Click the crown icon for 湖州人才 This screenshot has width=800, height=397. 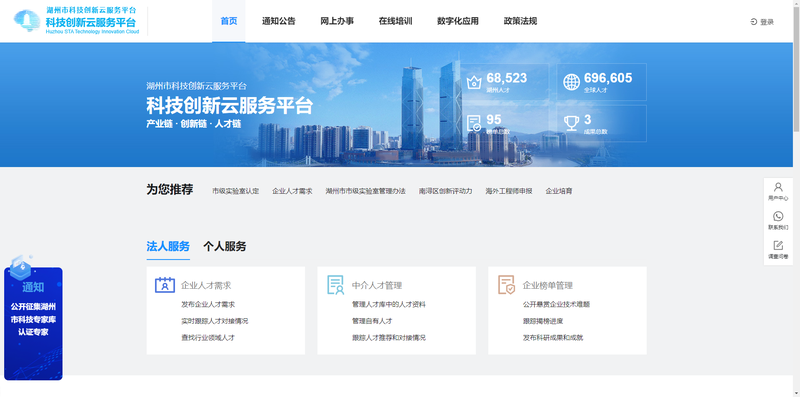[474, 82]
